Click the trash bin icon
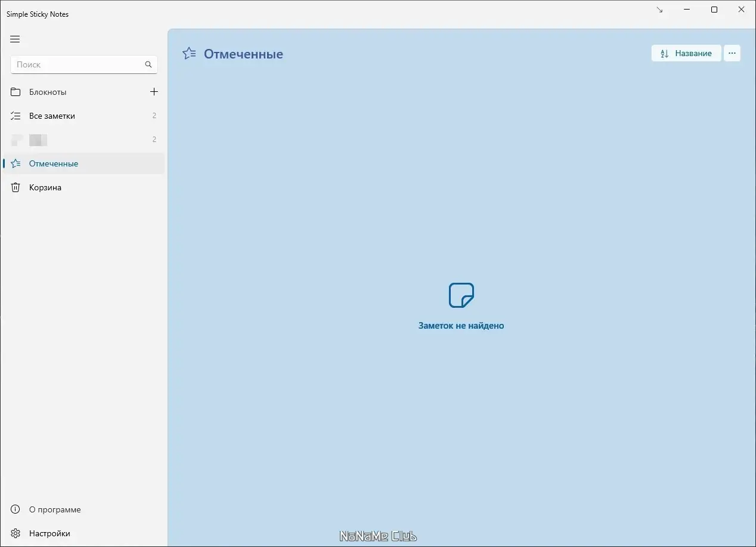The image size is (756, 547). pos(16,187)
